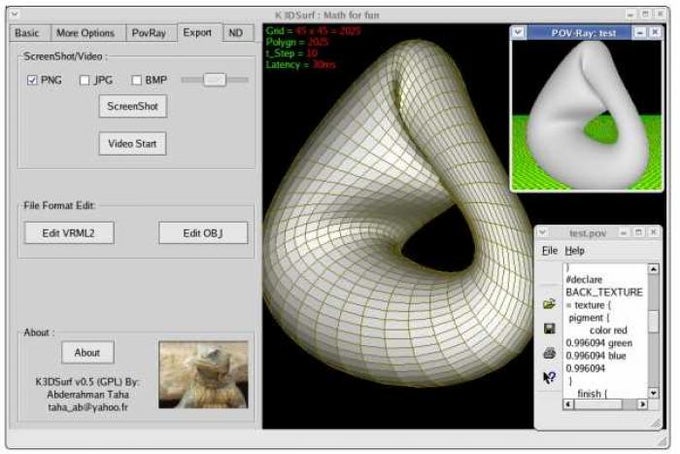Click the taha_ab@yahoo.fr email text
680x454 pixels.
click(x=88, y=407)
